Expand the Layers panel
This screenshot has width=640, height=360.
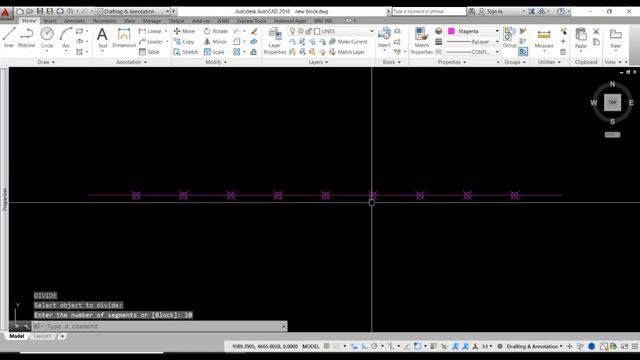point(318,62)
